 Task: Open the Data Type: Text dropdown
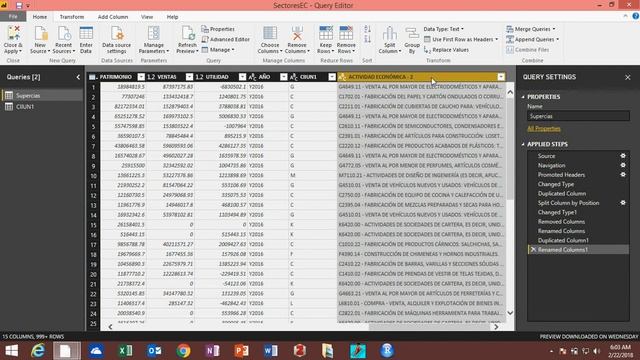pos(444,29)
